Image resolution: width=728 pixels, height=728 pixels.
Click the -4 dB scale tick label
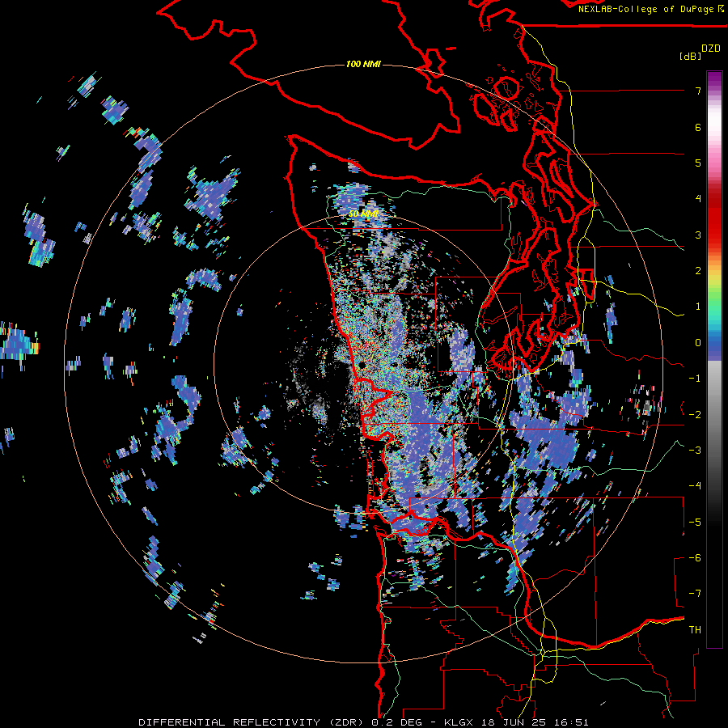(695, 485)
